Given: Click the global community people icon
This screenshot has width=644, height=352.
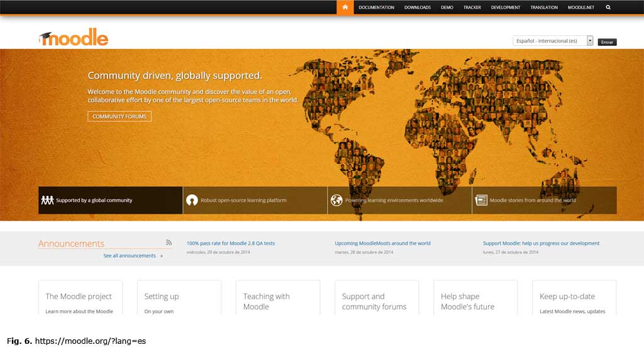Looking at the screenshot, I should point(47,201).
